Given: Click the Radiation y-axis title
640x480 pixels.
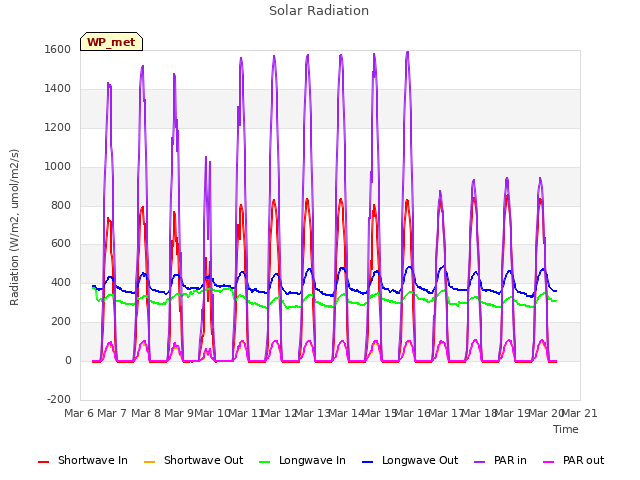Looking at the screenshot, I should click(x=14, y=227).
